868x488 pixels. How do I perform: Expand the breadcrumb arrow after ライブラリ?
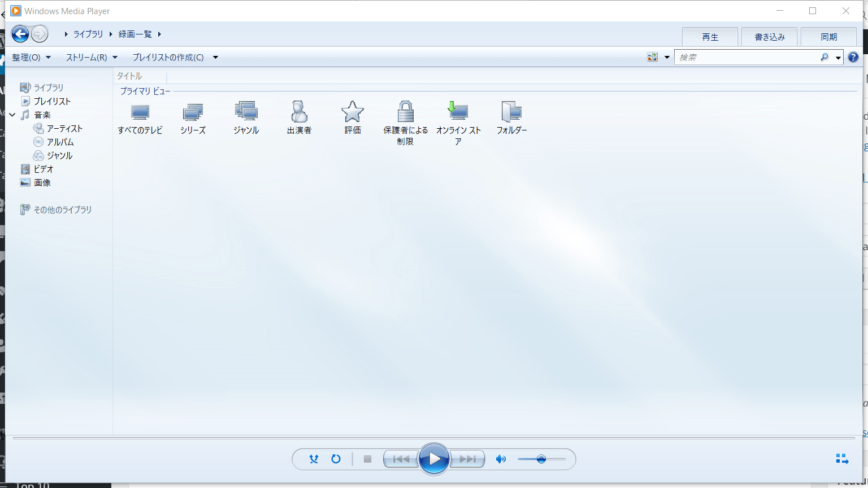click(x=111, y=34)
